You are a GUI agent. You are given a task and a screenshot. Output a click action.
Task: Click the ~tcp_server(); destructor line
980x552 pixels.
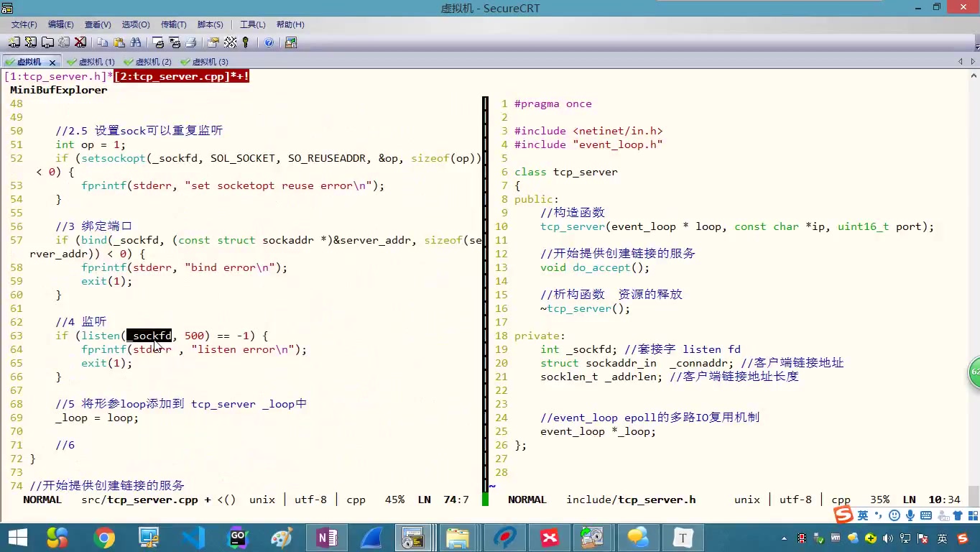(x=585, y=308)
